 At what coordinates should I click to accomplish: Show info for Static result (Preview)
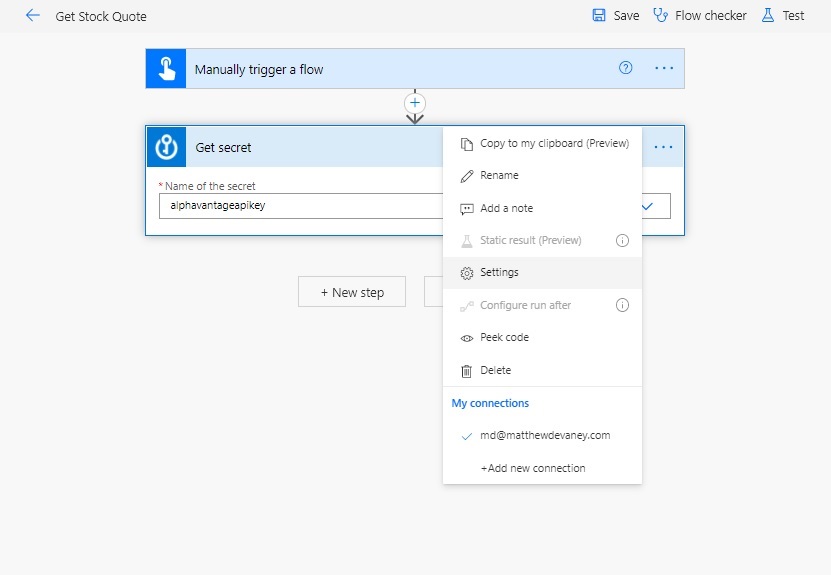(622, 241)
